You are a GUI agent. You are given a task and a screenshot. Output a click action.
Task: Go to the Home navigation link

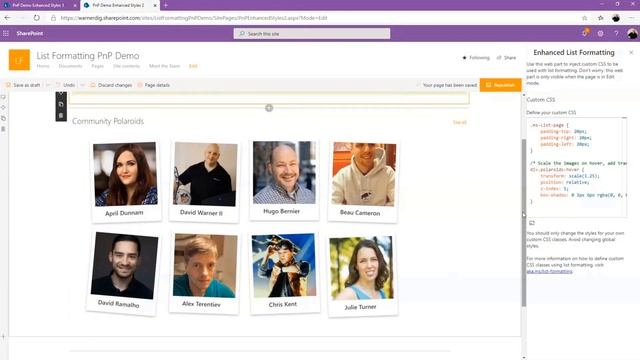[x=43, y=66]
